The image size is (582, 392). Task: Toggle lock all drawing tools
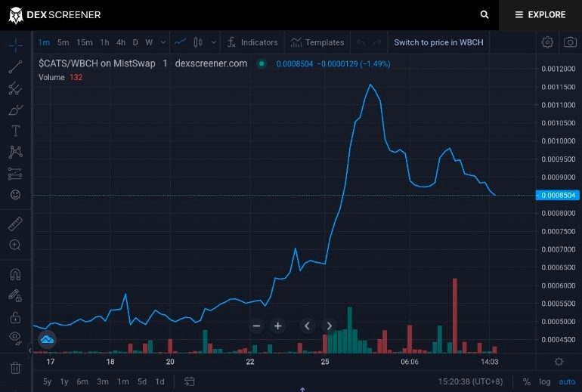click(16, 317)
